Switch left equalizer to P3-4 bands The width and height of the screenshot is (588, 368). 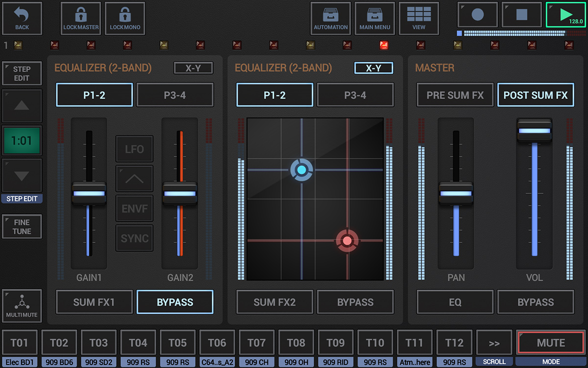point(175,95)
